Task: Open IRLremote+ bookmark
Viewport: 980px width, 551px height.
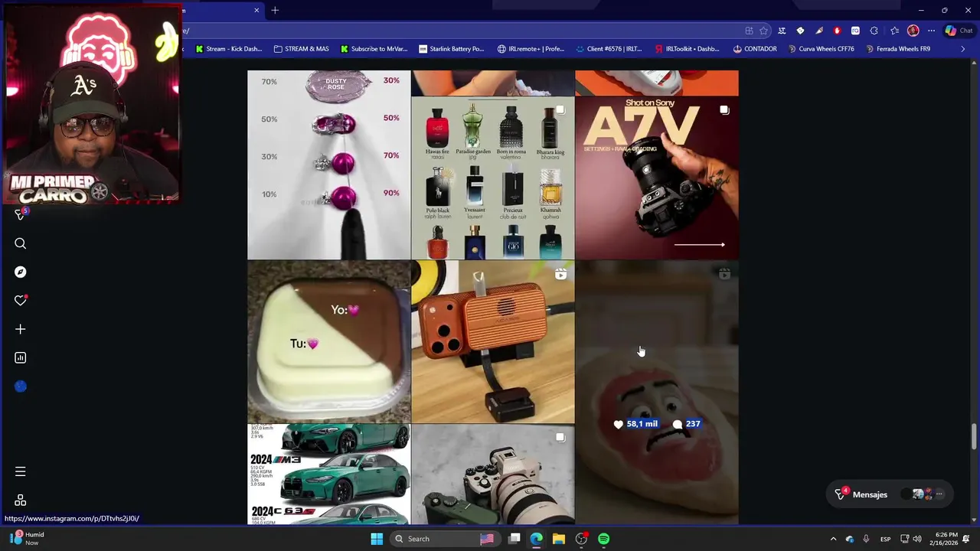Action: click(x=531, y=49)
